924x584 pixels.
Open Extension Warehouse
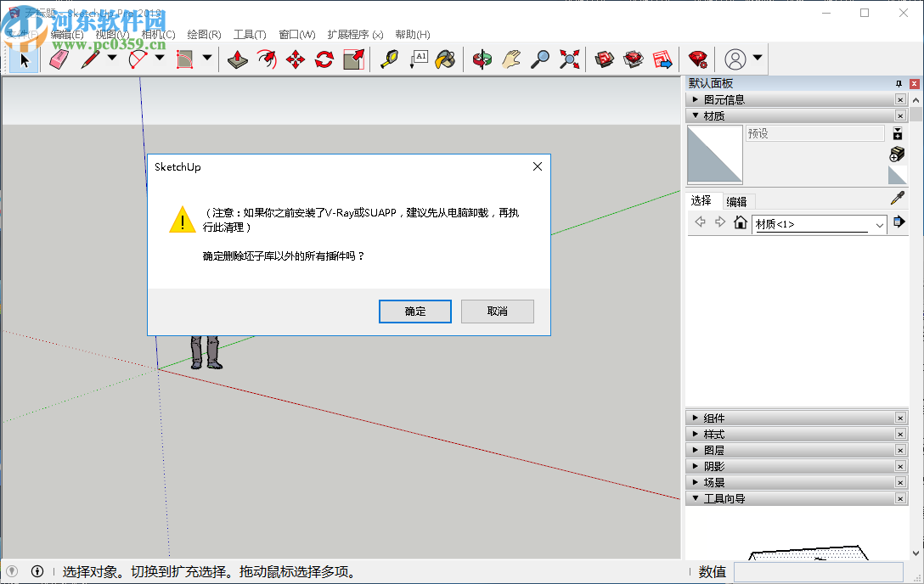[x=634, y=59]
